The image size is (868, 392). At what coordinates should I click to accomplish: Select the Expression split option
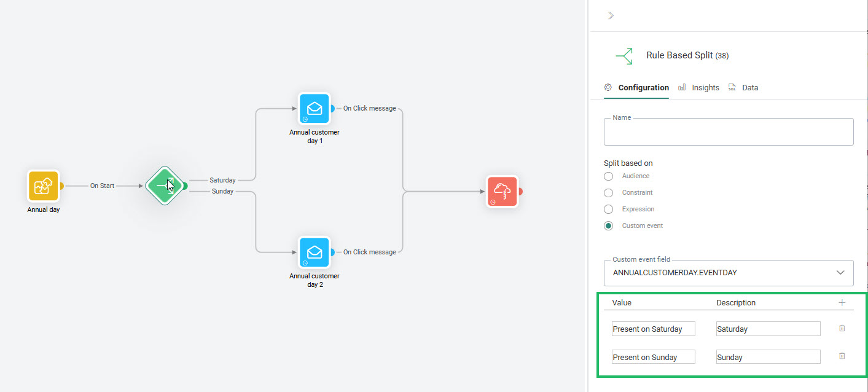coord(608,210)
